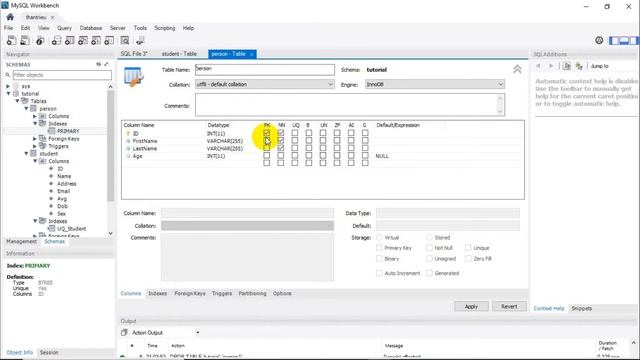Click the Action Output list icon
Image resolution: width=640 pixels, height=360 pixels.
click(x=124, y=333)
